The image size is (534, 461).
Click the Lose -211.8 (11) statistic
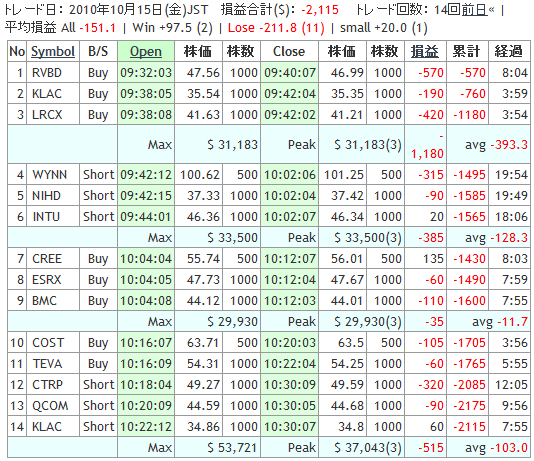[276, 28]
